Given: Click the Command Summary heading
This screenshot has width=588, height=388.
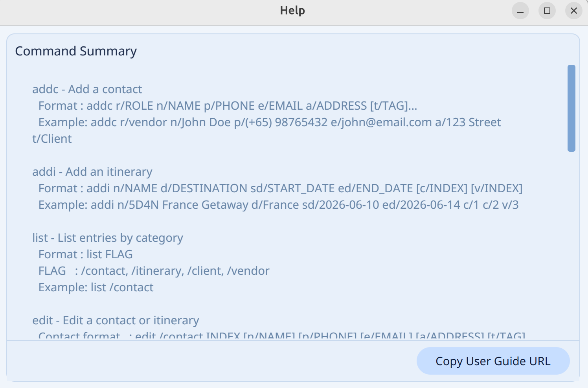Looking at the screenshot, I should coord(76,51).
